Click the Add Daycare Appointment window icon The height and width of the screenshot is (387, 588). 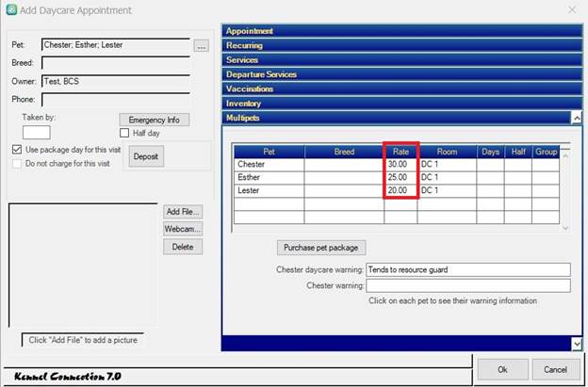tap(10, 10)
